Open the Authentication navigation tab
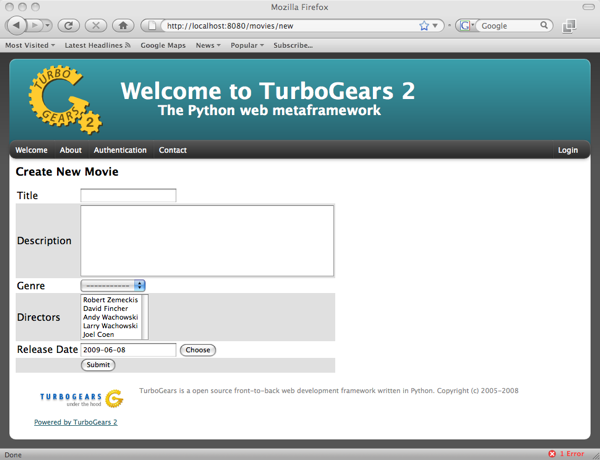600x460 pixels. coord(120,150)
